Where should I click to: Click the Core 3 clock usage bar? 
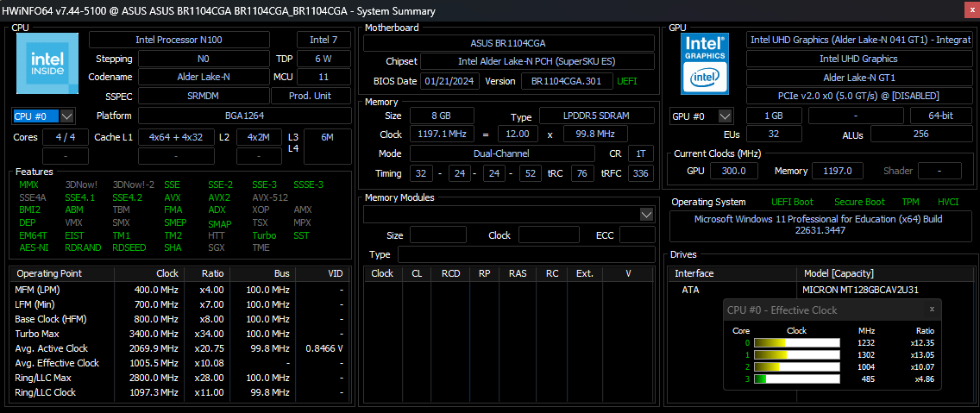796,379
